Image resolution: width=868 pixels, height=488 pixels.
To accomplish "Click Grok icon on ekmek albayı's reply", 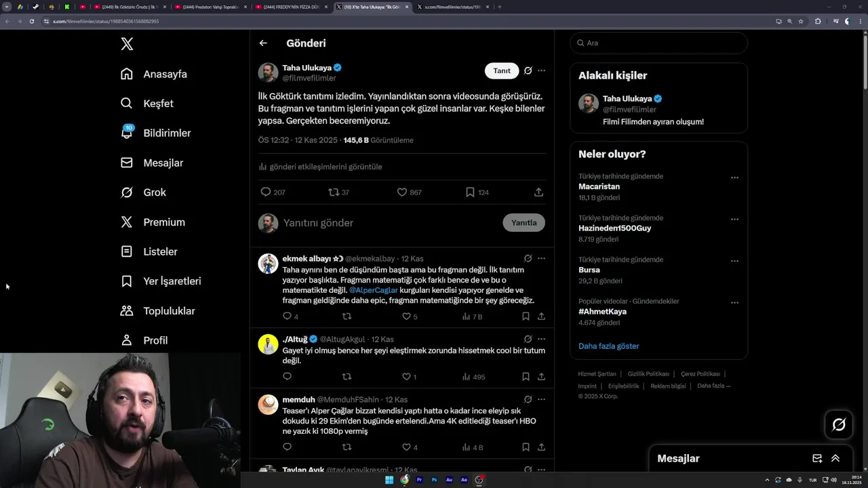I will click(x=528, y=258).
